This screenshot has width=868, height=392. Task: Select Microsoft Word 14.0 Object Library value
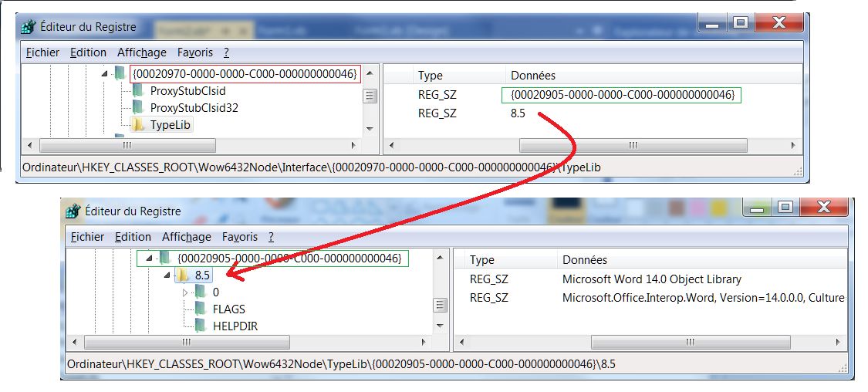click(651, 279)
